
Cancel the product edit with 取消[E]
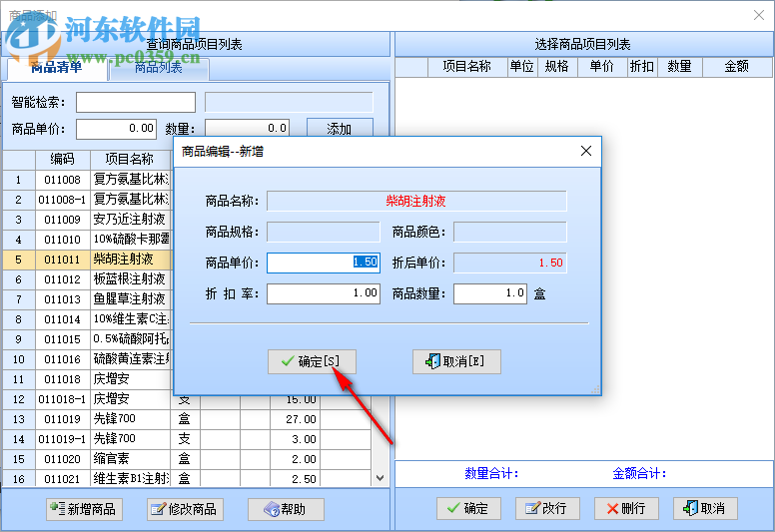pos(456,361)
